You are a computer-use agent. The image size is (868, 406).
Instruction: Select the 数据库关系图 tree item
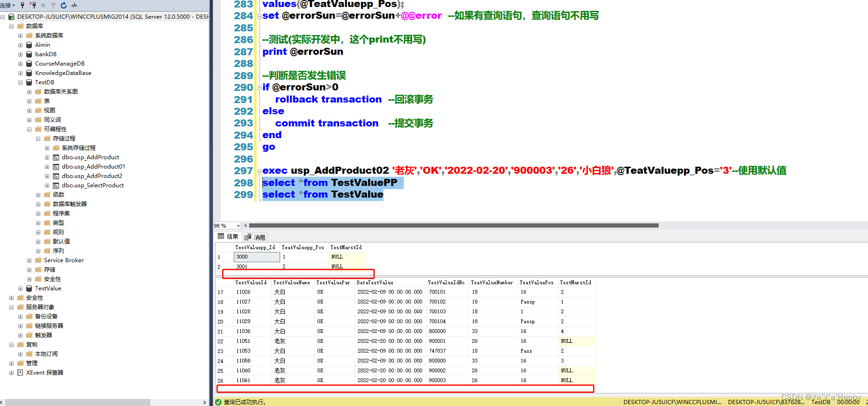[x=61, y=92]
